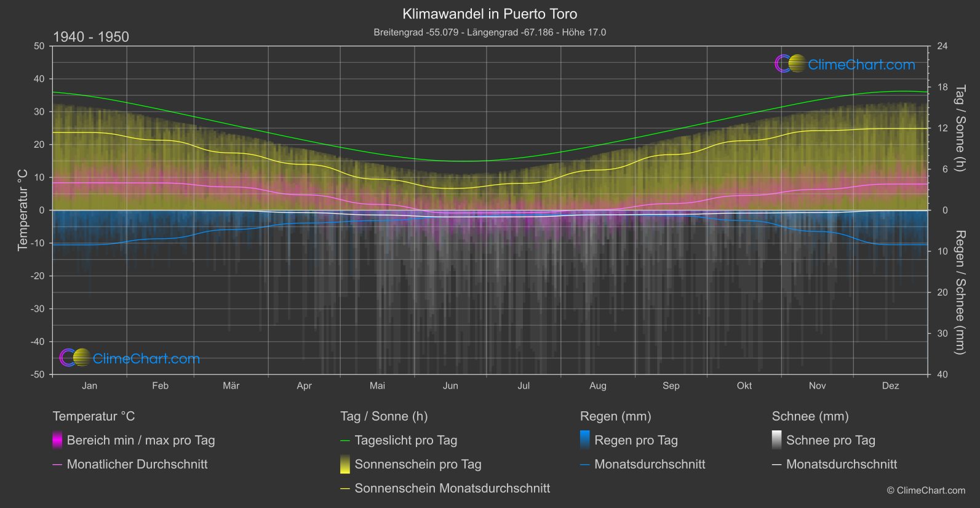The image size is (980, 508).
Task: Click the 'Mai' month label
Action: 377,385
